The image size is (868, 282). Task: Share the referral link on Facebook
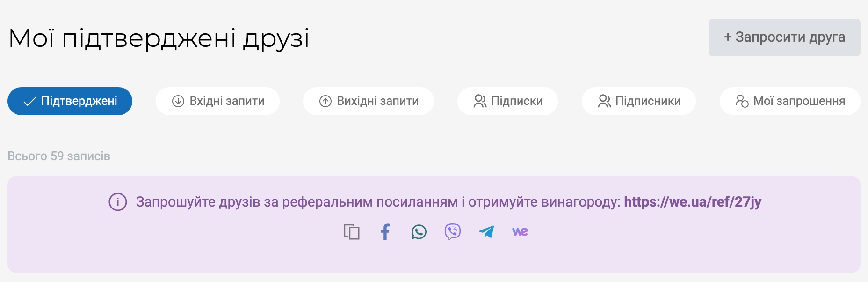[x=385, y=232]
